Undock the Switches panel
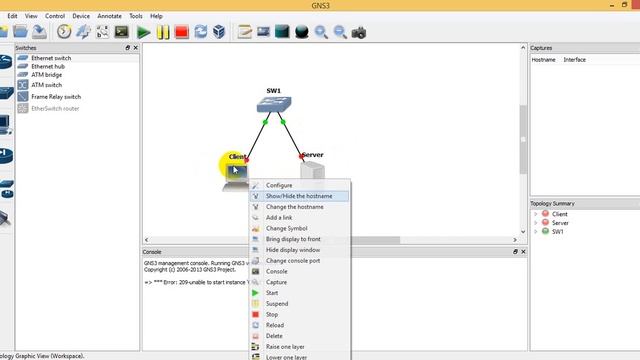 point(127,48)
